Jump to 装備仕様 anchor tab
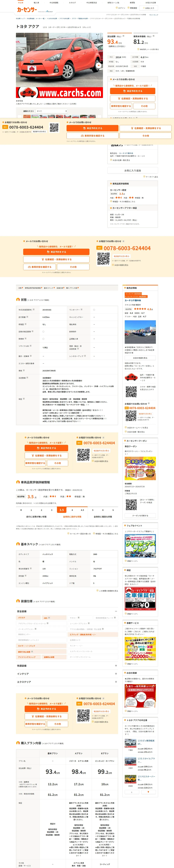 coord(60,288)
